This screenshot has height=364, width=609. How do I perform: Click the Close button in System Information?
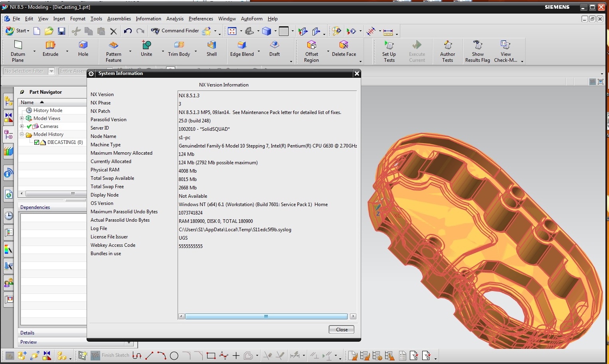pos(342,329)
